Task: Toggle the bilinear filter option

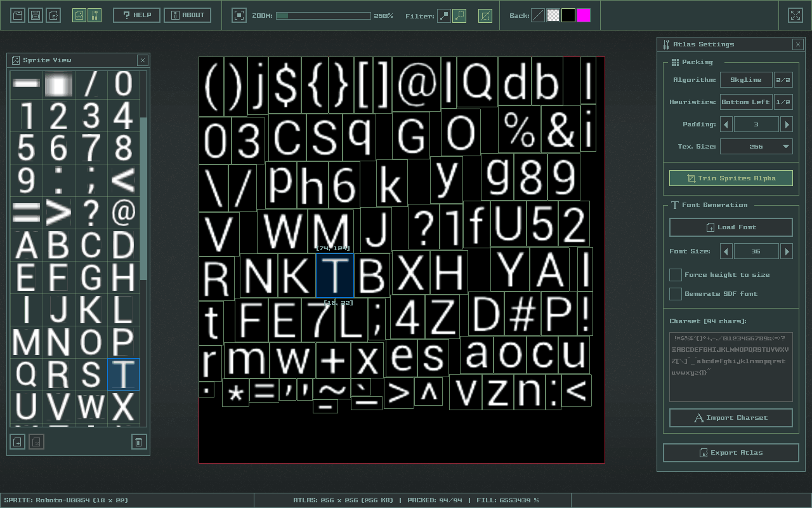Action: click(x=459, y=15)
